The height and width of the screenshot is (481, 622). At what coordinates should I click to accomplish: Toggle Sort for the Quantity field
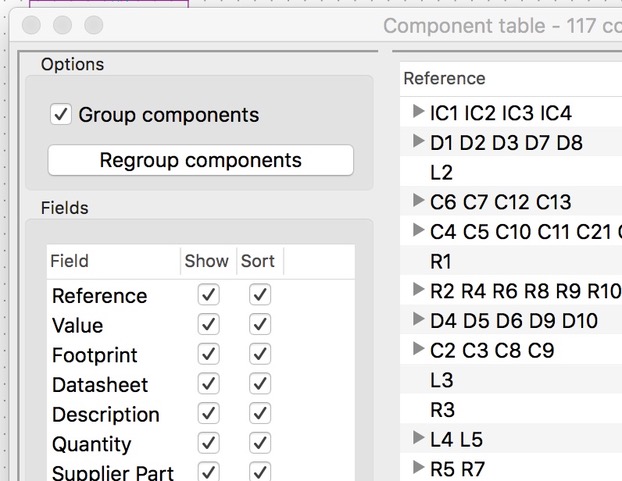click(x=260, y=443)
